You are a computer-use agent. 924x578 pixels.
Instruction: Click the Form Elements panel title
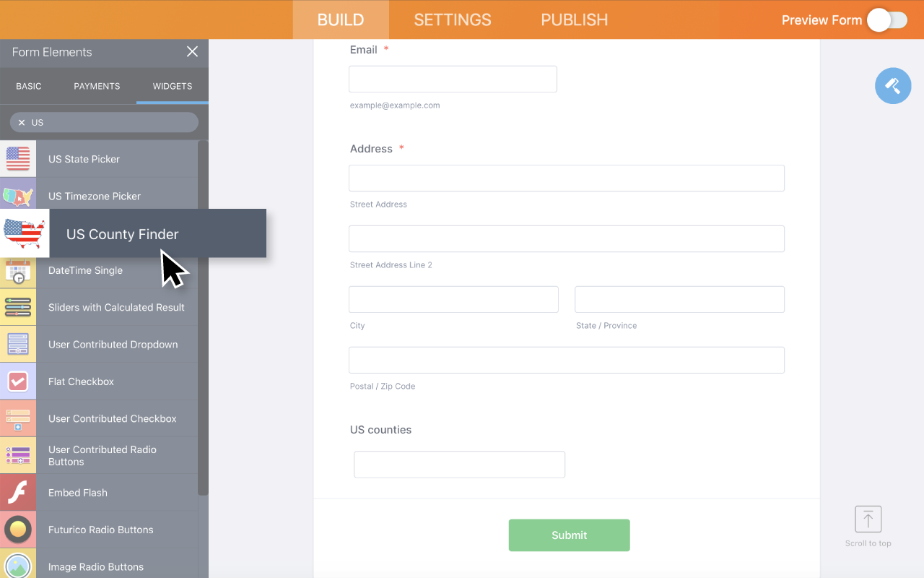point(52,52)
